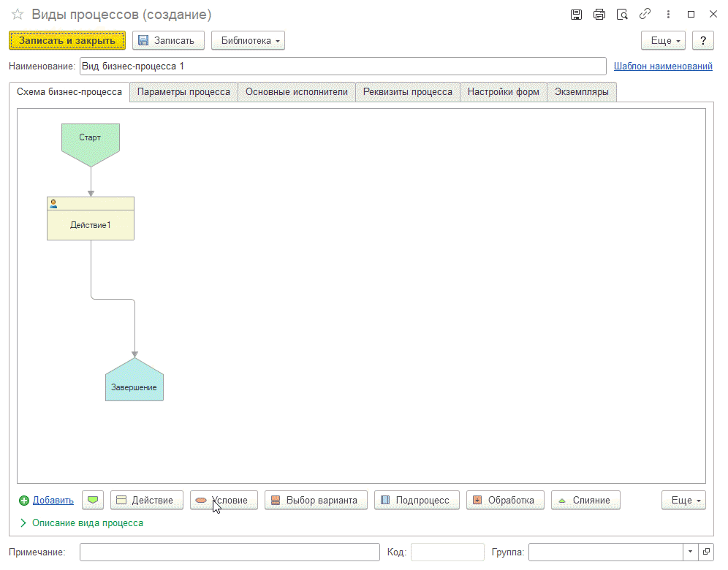728x570 pixels.
Task: Add a Действие element to the scheme
Action: click(x=147, y=501)
